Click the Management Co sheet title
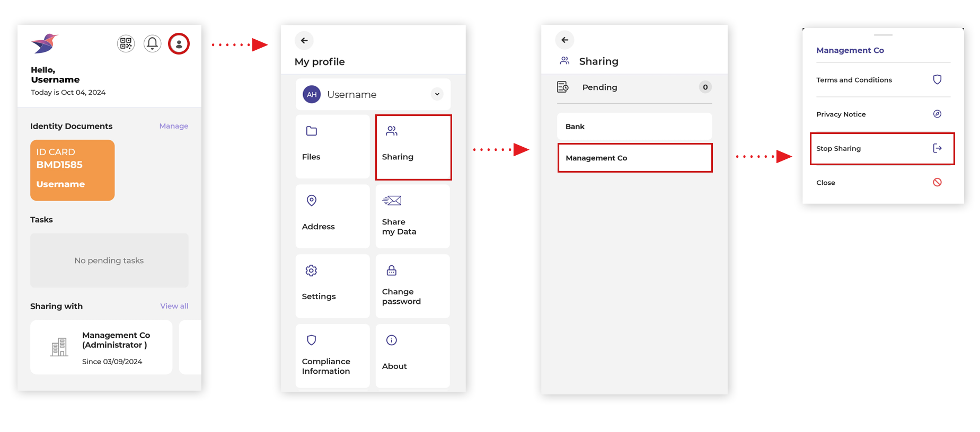This screenshot has height=432, width=980. 850,50
